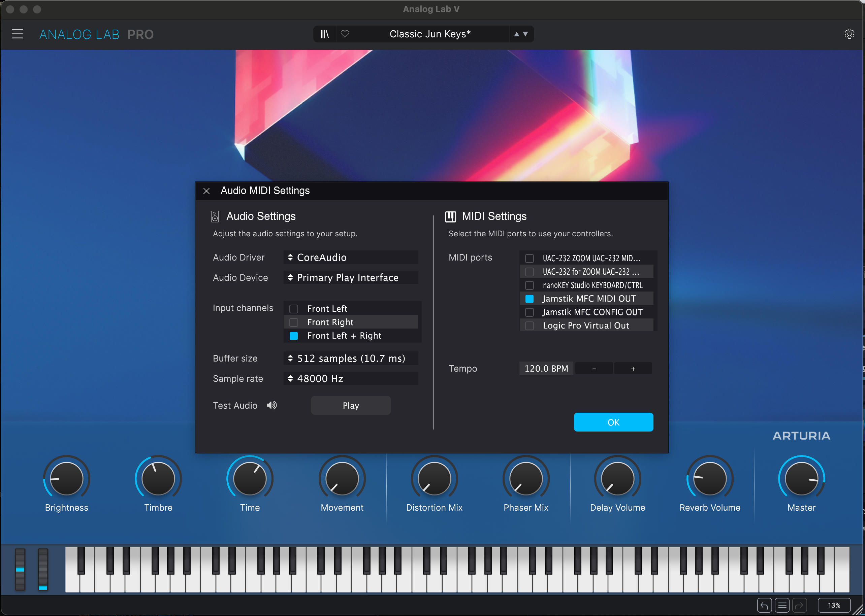This screenshot has height=616, width=865.
Task: Enable Front Right input channel
Action: pos(294,322)
